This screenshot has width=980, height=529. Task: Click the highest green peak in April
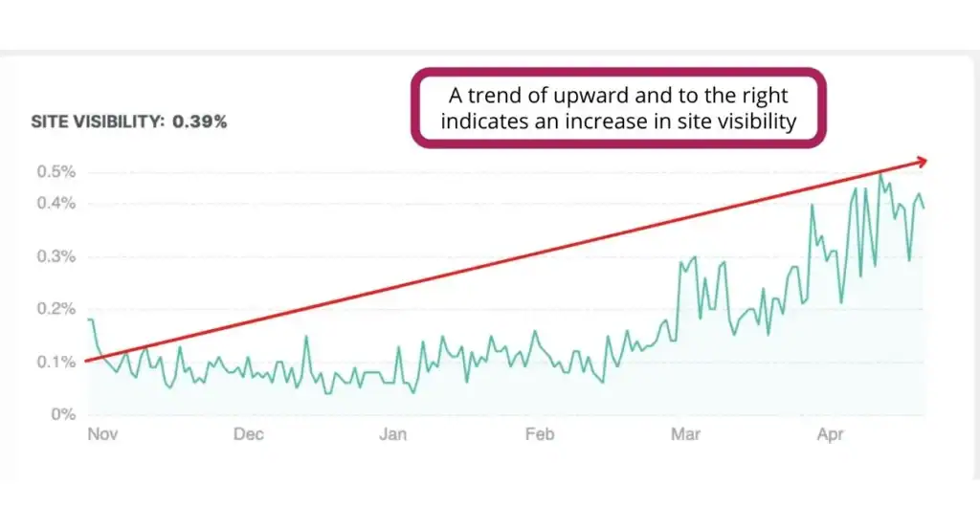click(880, 175)
